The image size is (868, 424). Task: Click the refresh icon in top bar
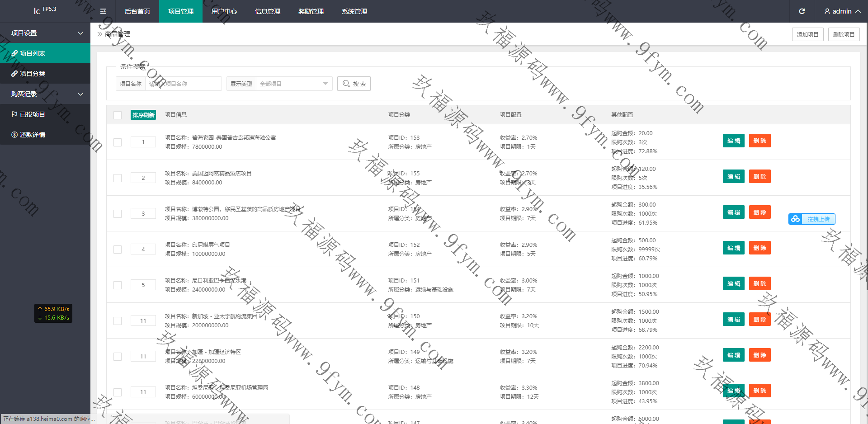802,11
